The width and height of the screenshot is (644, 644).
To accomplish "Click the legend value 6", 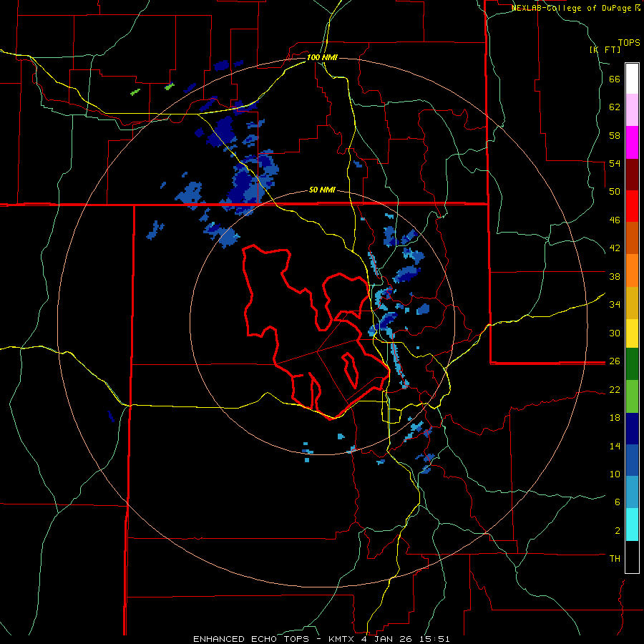I will pos(618,502).
